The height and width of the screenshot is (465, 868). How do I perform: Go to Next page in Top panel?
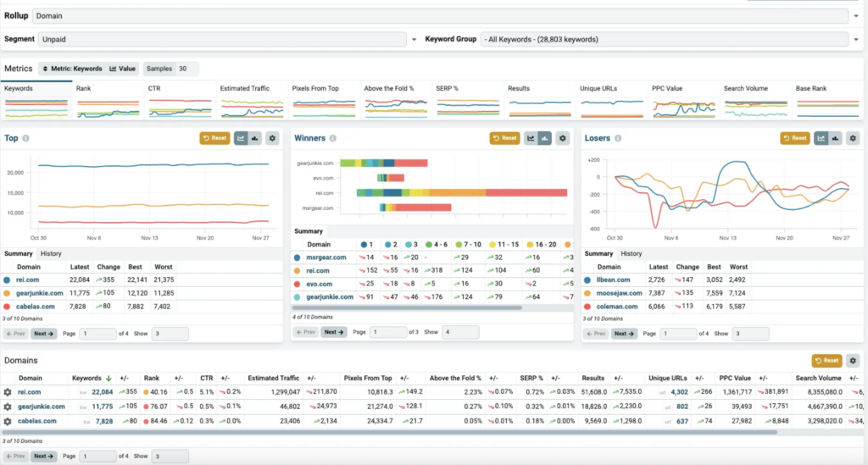(43, 334)
